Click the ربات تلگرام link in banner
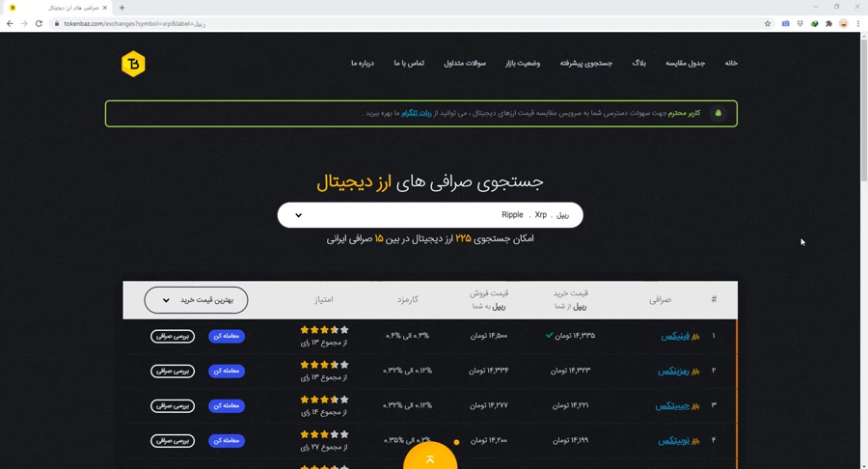Viewport: 868px width, 469px height. coord(417,113)
